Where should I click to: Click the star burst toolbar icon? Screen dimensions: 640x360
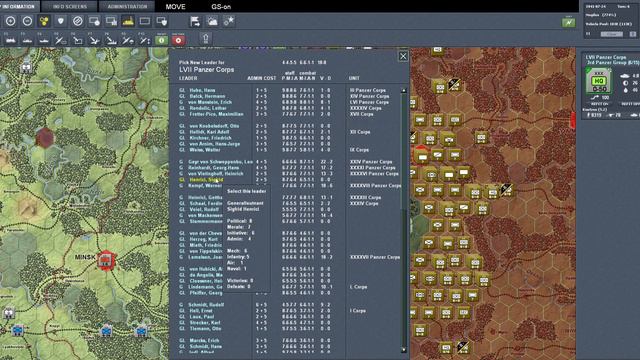click(229, 21)
